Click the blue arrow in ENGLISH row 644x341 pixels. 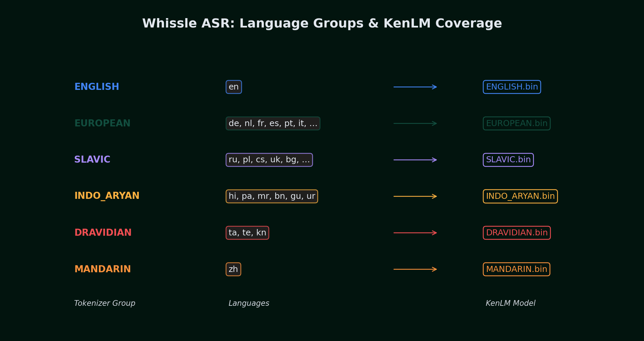click(x=415, y=87)
